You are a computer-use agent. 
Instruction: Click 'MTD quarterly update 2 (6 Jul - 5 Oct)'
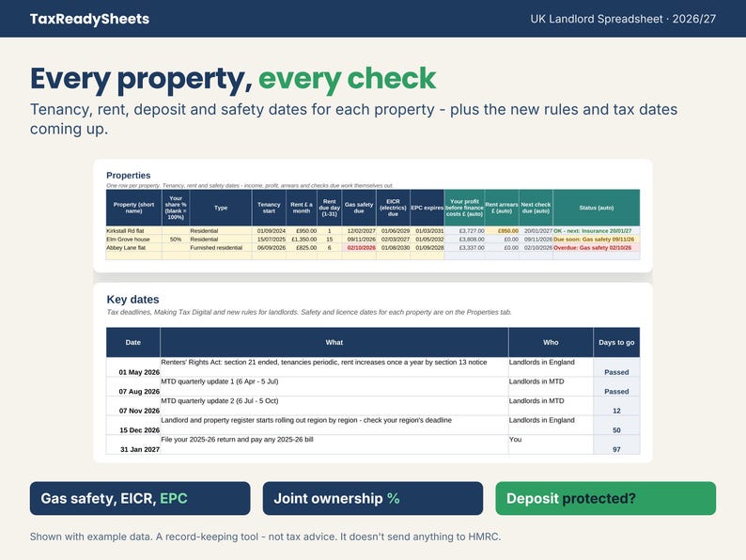point(334,406)
